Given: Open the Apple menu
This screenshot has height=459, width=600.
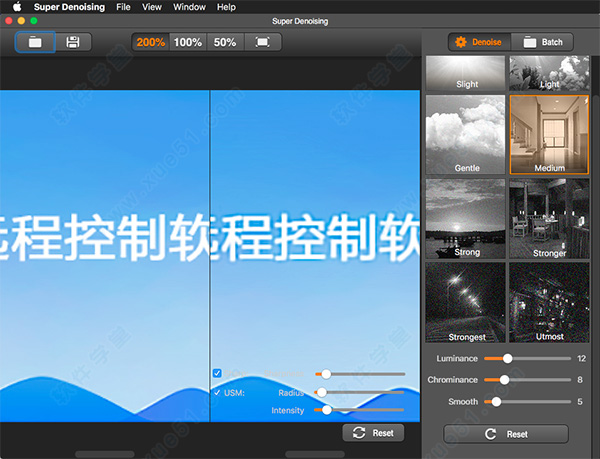Looking at the screenshot, I should 17,7.
